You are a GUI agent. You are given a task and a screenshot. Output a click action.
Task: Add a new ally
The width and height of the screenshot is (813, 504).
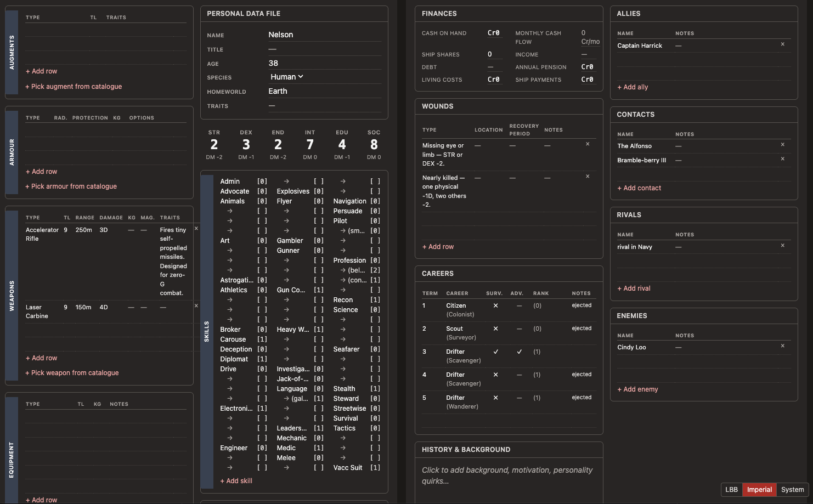633,87
